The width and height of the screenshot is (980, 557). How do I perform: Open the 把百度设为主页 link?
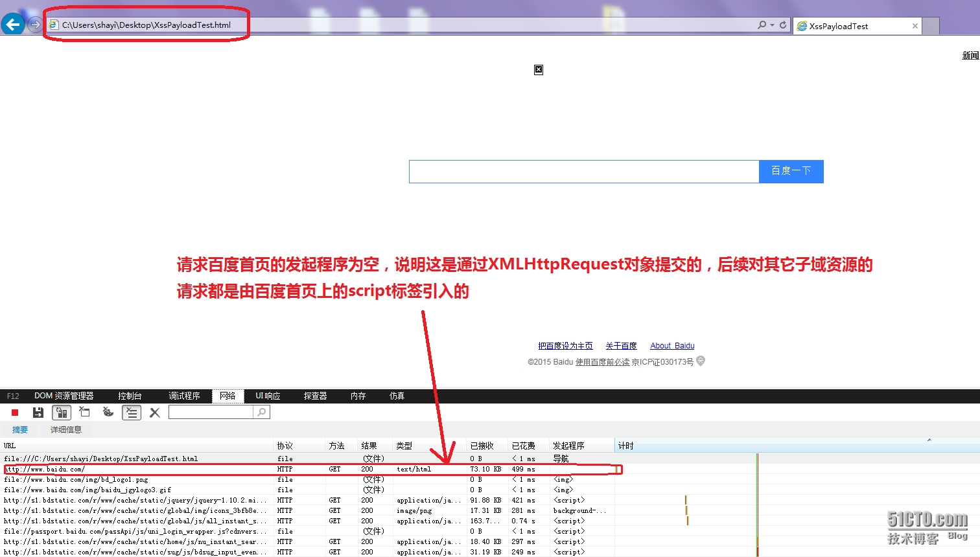[565, 346]
